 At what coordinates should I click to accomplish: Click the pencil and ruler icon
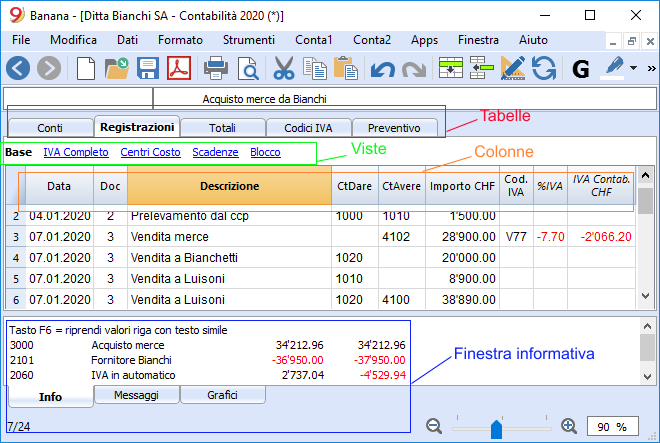pos(513,68)
